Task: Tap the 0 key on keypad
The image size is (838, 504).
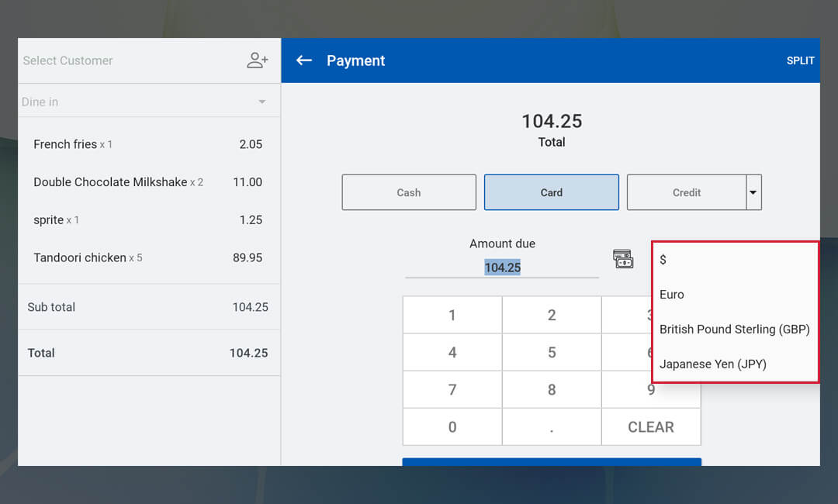Action: click(452, 427)
